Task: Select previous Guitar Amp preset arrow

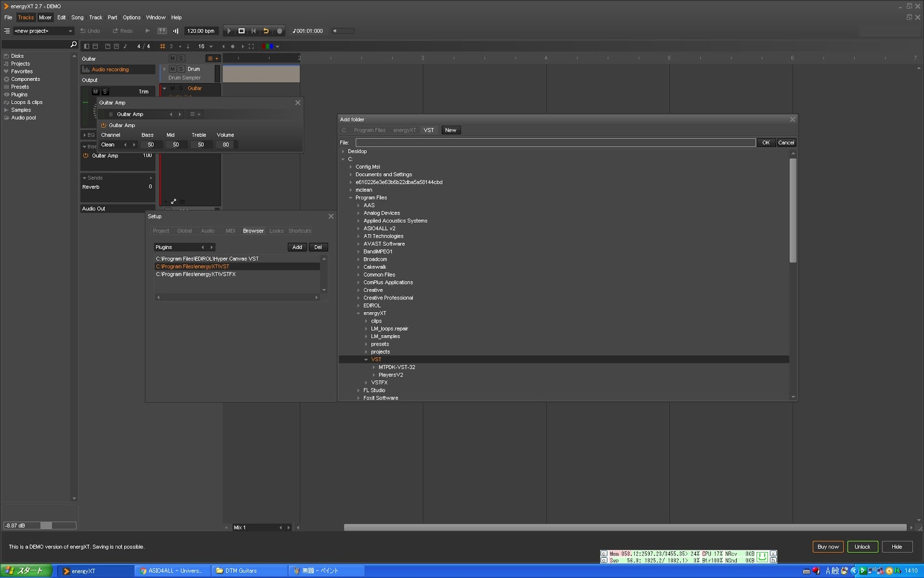Action: [171, 114]
